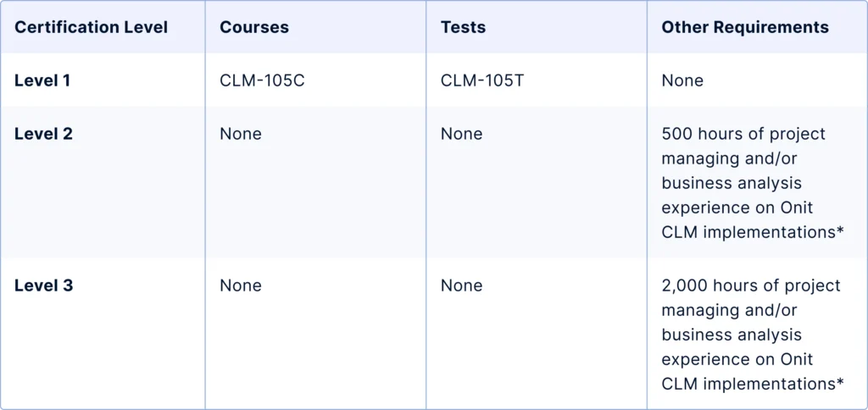Click None under Level 1 Other Requirements

[682, 80]
